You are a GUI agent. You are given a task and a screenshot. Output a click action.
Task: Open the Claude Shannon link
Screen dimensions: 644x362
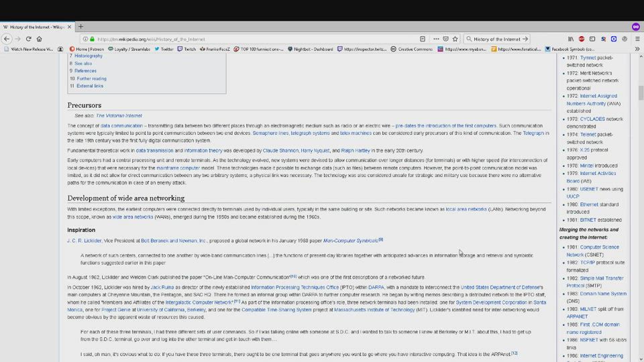coord(280,151)
